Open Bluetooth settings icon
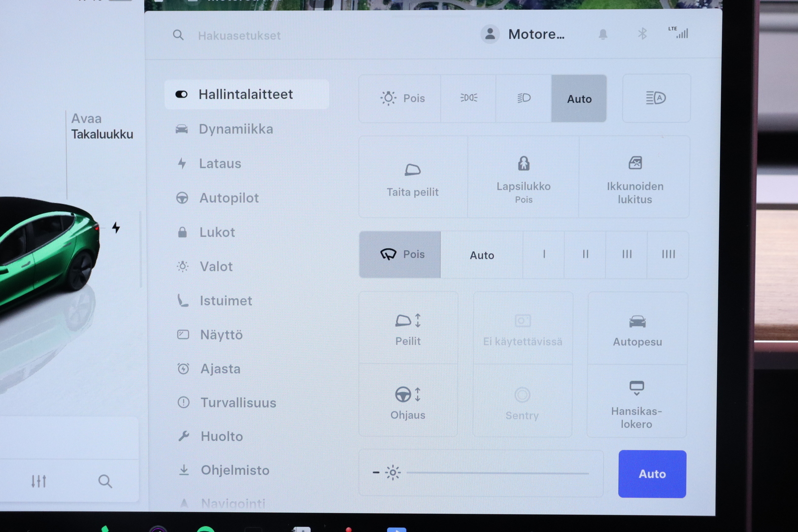Screen dimensions: 798x532 (x=642, y=34)
